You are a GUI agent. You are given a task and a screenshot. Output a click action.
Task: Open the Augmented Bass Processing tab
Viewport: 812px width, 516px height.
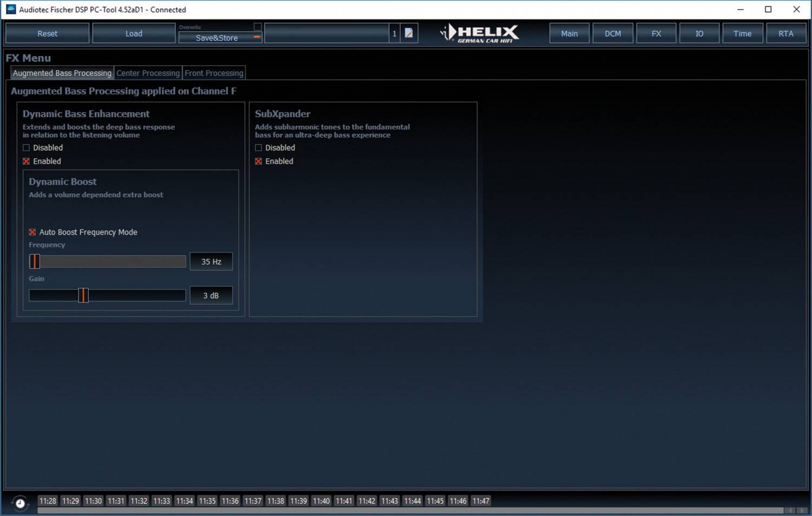pos(62,73)
